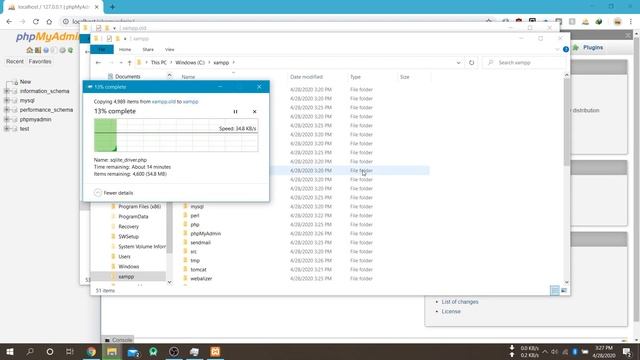Screen dimensions: 640x360
Task: Expand the phpmyadmin database node
Action: point(6,119)
